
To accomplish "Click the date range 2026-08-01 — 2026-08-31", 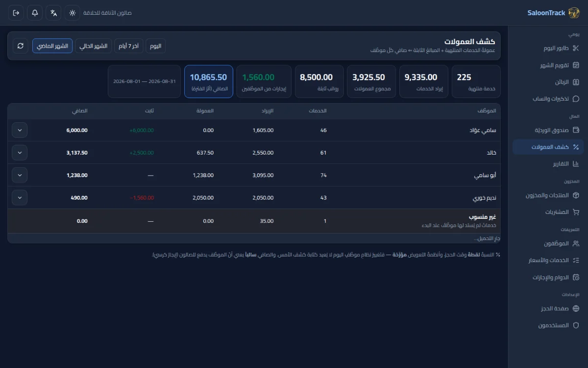I will point(145,81).
